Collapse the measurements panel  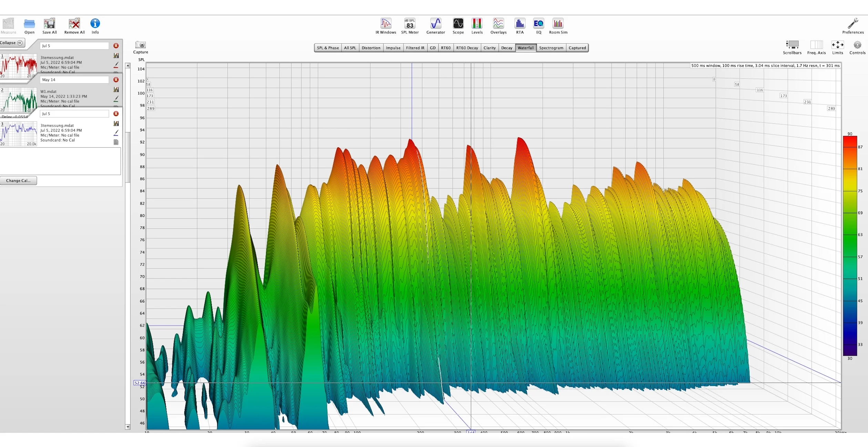(12, 43)
